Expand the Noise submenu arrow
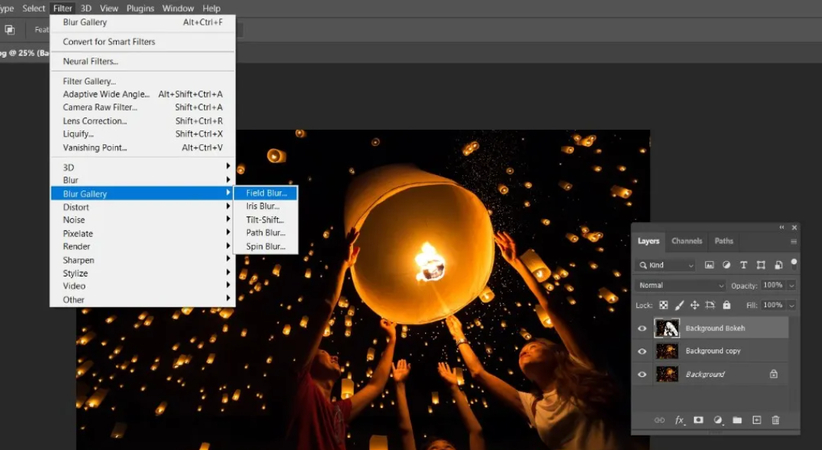Image resolution: width=822 pixels, height=450 pixels. pos(228,219)
